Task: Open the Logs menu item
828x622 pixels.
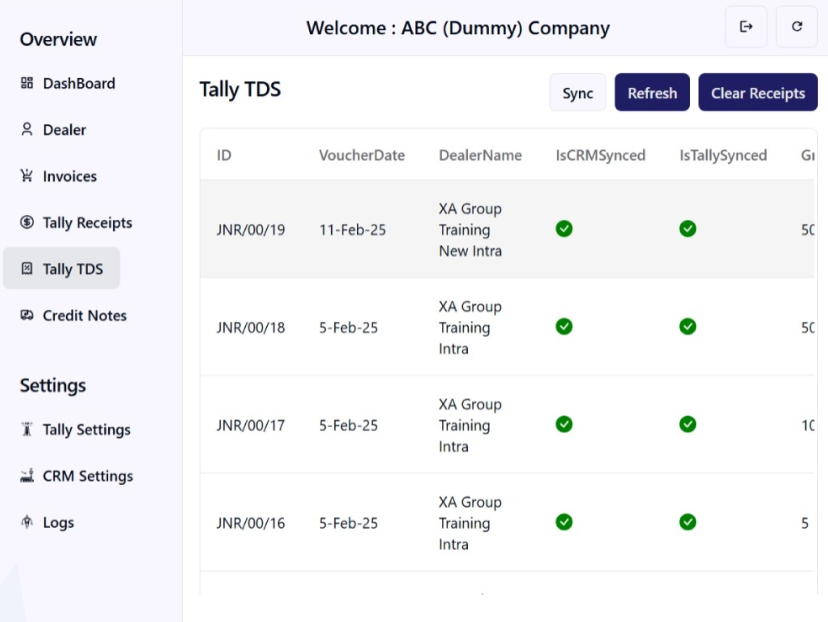Action: point(58,522)
